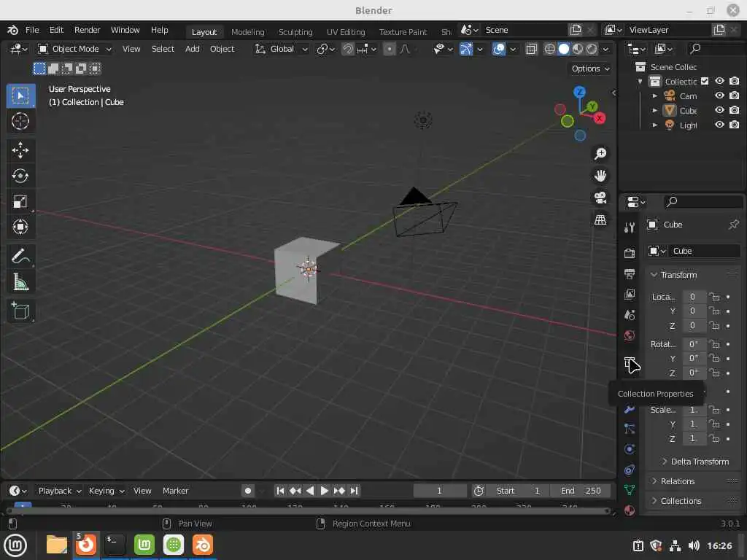This screenshot has height=560, width=747.
Task: Hide the Cube object eye icon
Action: (x=719, y=110)
